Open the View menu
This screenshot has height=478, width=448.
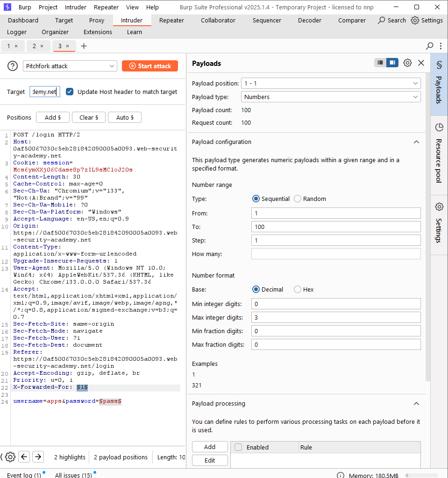click(132, 7)
